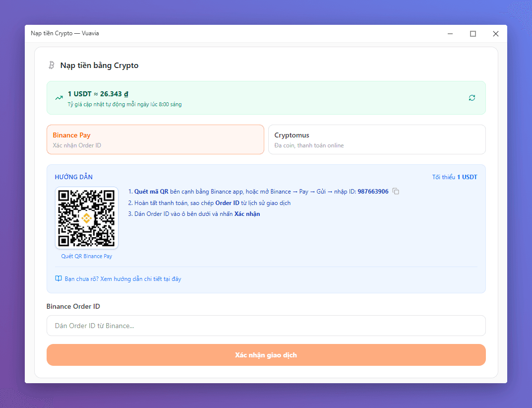Click the Binance Pay QR code image
The image size is (532, 408).
[x=87, y=218]
